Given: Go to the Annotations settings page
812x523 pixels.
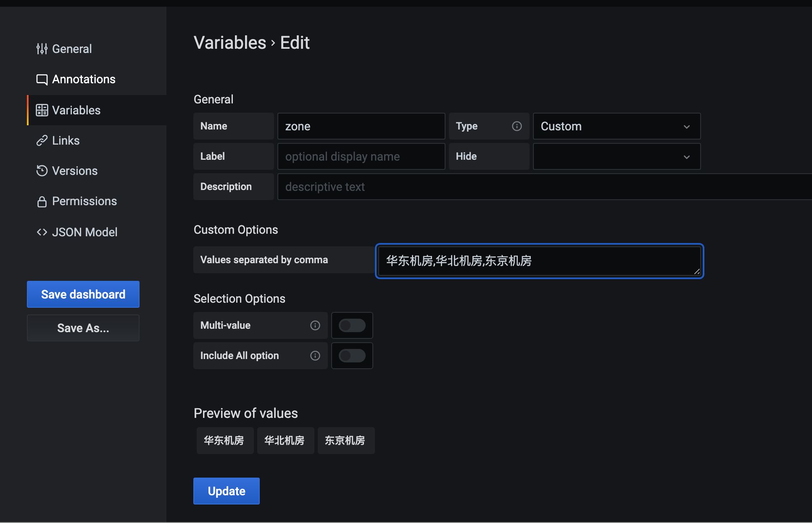Looking at the screenshot, I should 84,79.
